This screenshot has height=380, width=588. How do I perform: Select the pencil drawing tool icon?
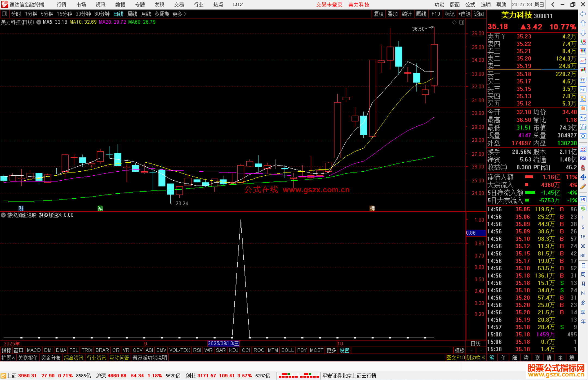(583, 187)
